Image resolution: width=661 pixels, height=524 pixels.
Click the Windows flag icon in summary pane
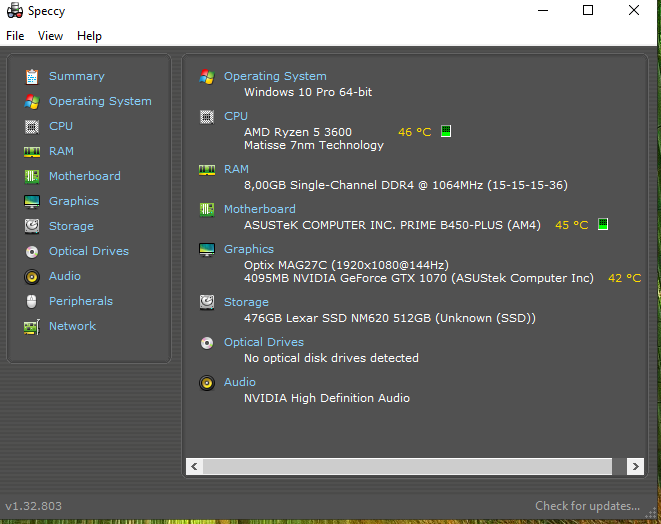[207, 77]
